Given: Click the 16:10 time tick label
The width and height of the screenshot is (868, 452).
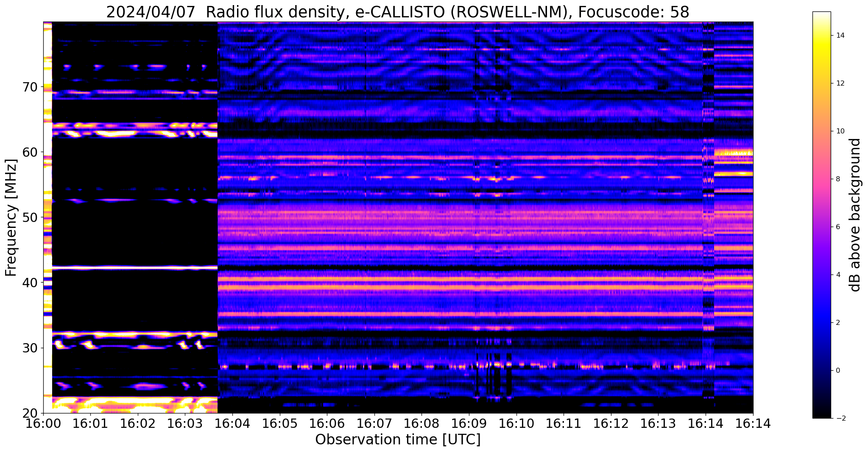Looking at the screenshot, I should tap(516, 424).
